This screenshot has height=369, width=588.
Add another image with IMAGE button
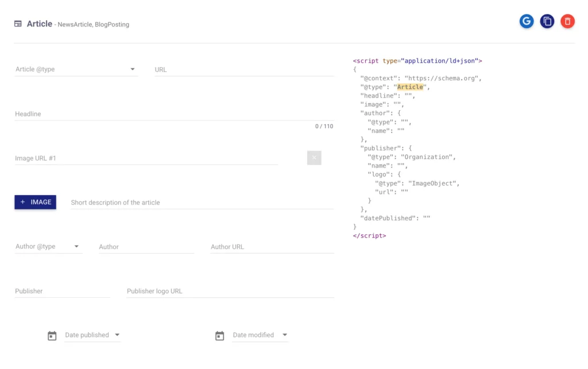click(x=35, y=202)
